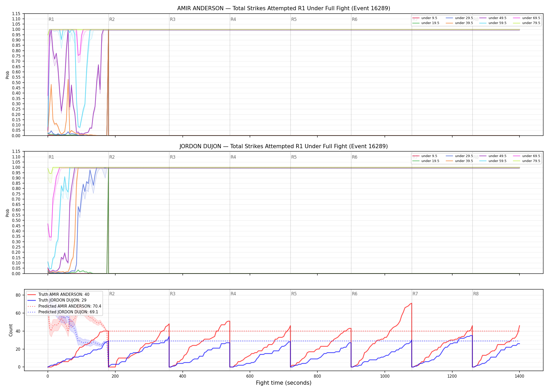Image resolution: width=549 pixels, height=392 pixels.
Task: Select R1 marker in Amir Anderson chart
Action: pos(51,19)
